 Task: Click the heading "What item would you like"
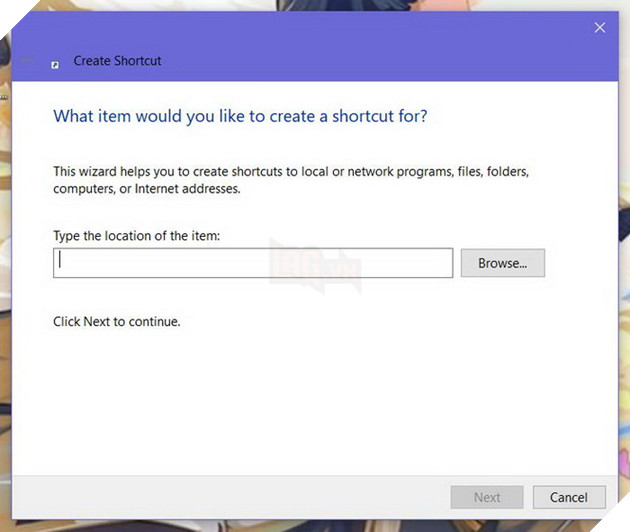pos(240,116)
